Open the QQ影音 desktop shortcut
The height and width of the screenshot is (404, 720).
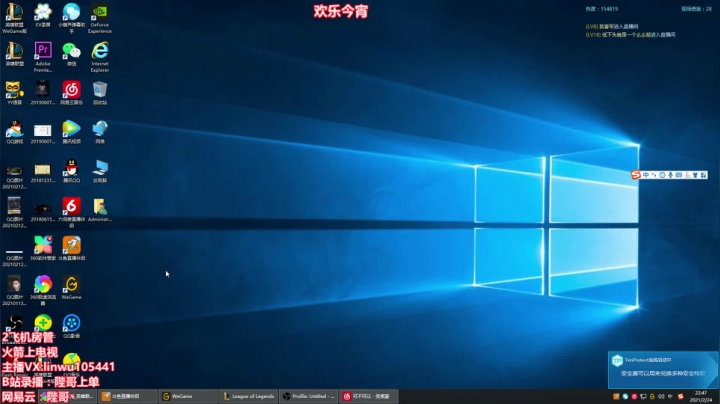point(71,326)
